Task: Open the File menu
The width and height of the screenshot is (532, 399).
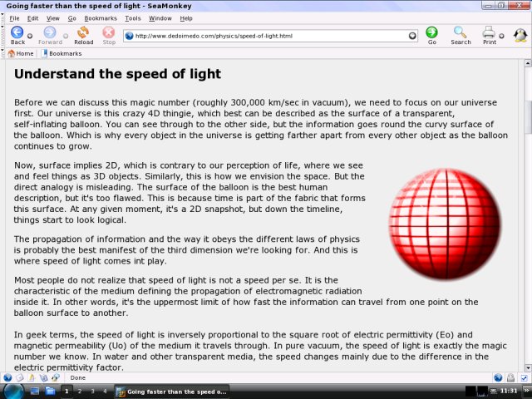Action: [x=14, y=18]
